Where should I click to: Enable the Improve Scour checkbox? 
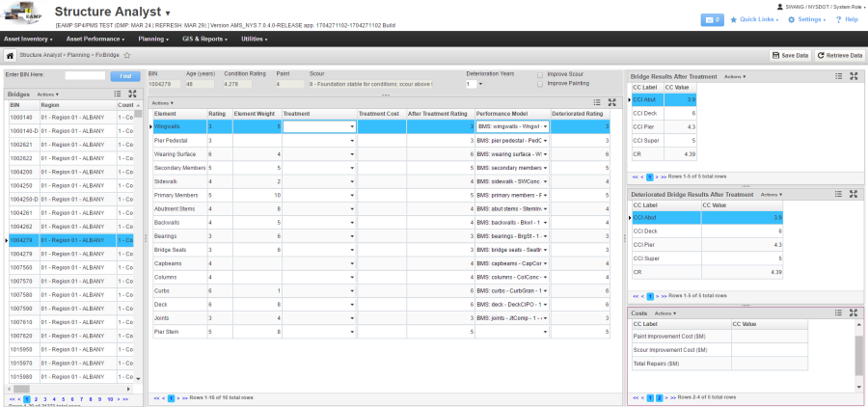tap(540, 74)
